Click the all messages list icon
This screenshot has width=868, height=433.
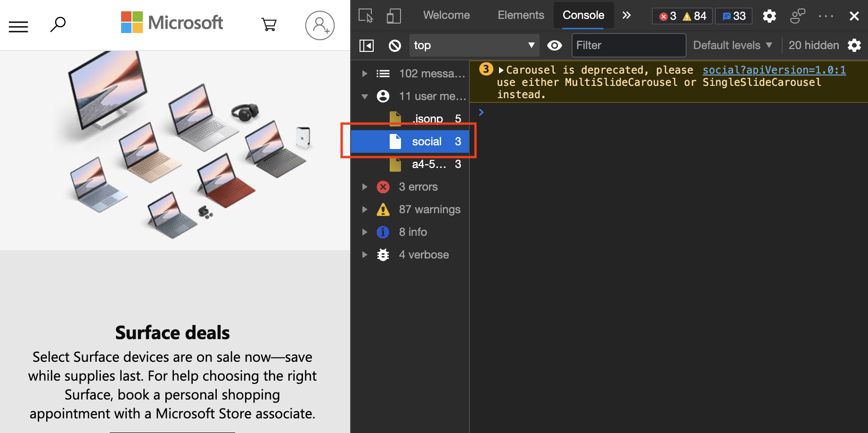383,74
